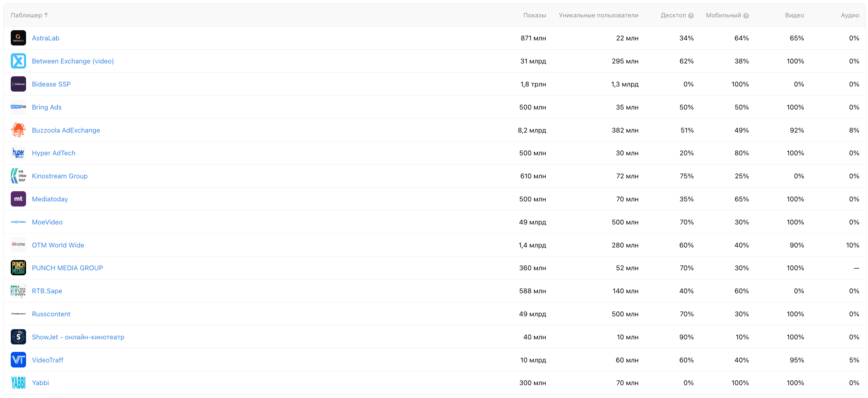Sort by Уникальные пользователи column header
Screen dimensions: 868x398
[598, 15]
